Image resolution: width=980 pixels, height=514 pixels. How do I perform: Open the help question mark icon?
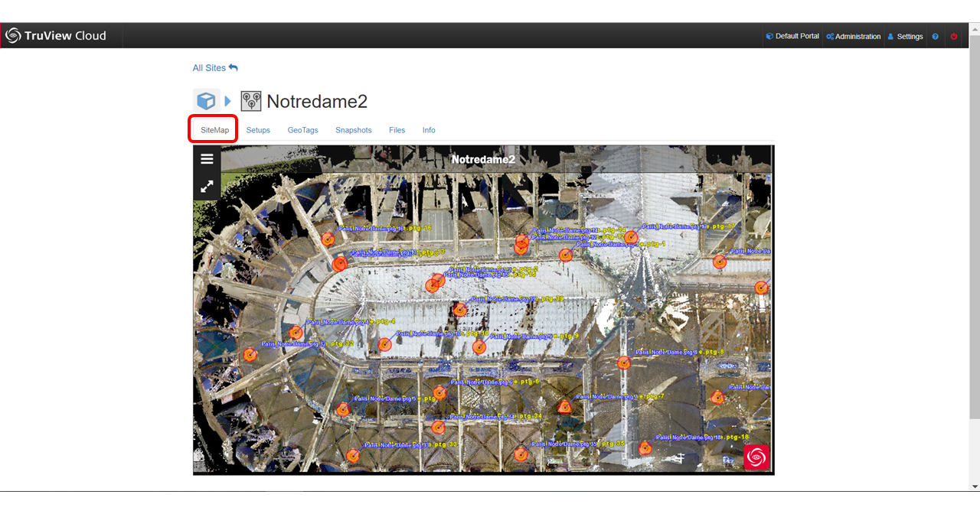point(935,37)
